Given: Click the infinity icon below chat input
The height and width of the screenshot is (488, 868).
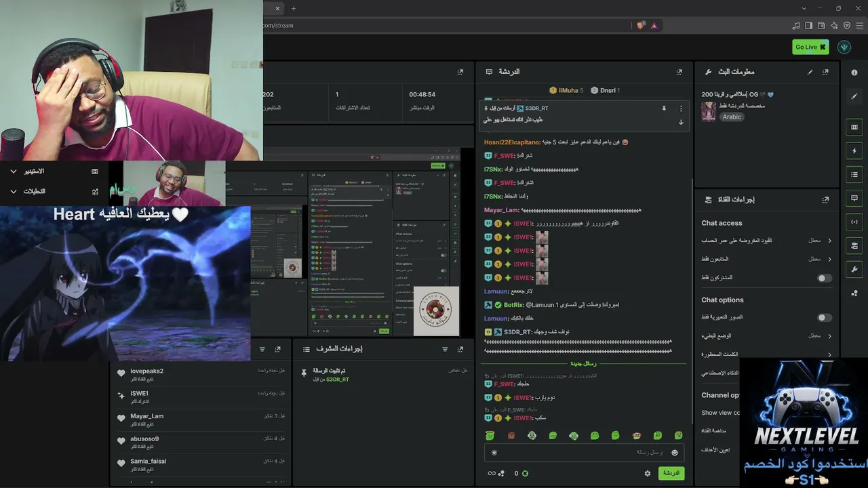Looking at the screenshot, I should [x=492, y=473].
